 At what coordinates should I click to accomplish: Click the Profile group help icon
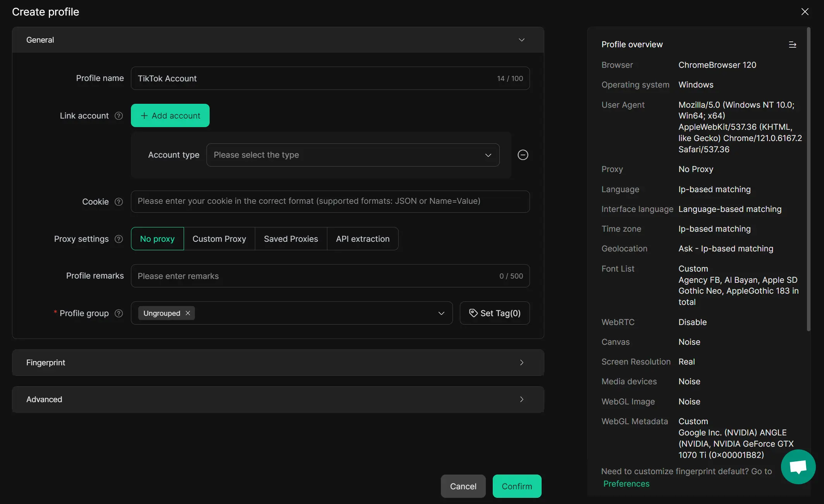tap(119, 313)
